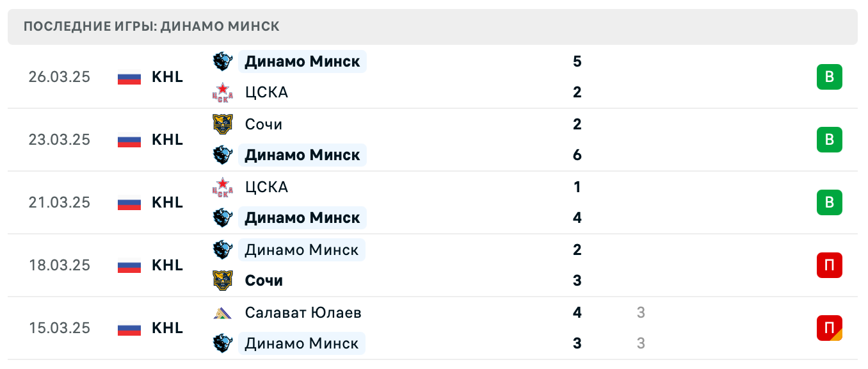Open the Динамо Минск team link

[302, 61]
